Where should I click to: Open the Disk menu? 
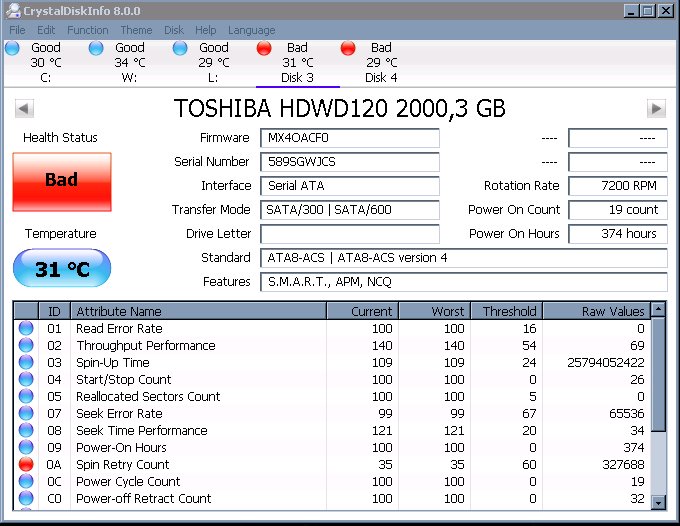174,30
